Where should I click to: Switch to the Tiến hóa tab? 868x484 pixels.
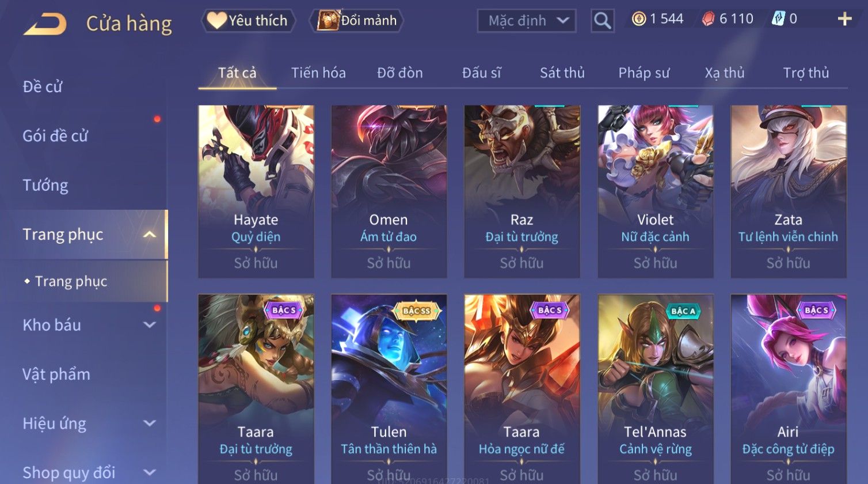point(318,73)
